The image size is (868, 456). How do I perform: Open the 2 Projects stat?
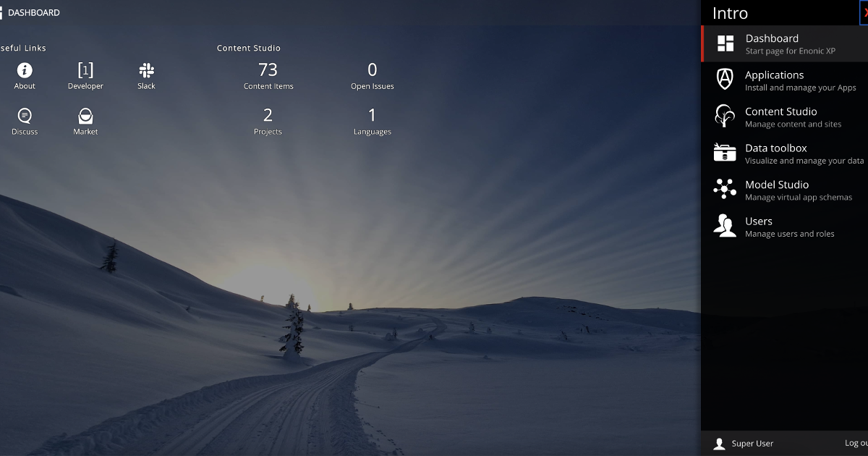268,122
